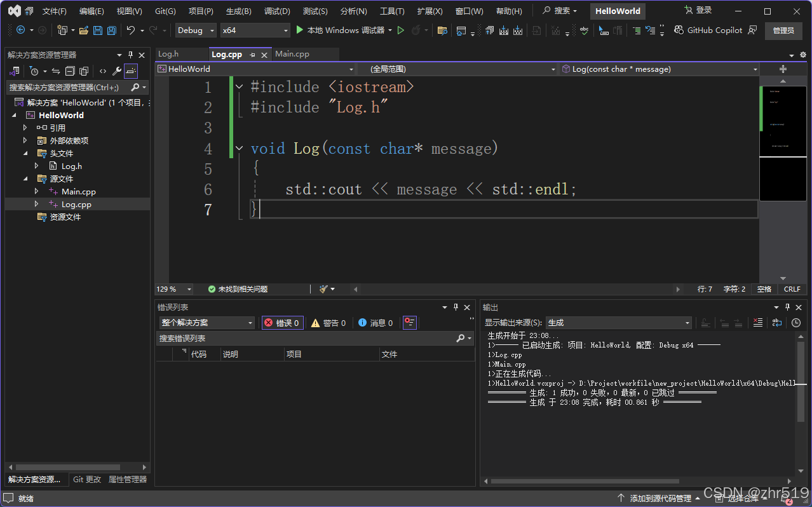
Task: Click the 管理员 button
Action: 783,30
